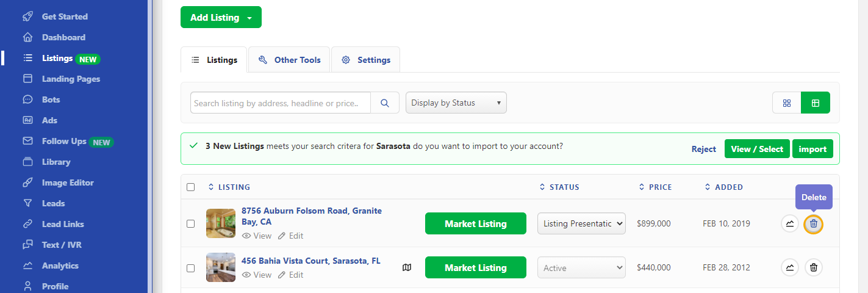Click the import button
The height and width of the screenshot is (293, 868).
tap(812, 149)
